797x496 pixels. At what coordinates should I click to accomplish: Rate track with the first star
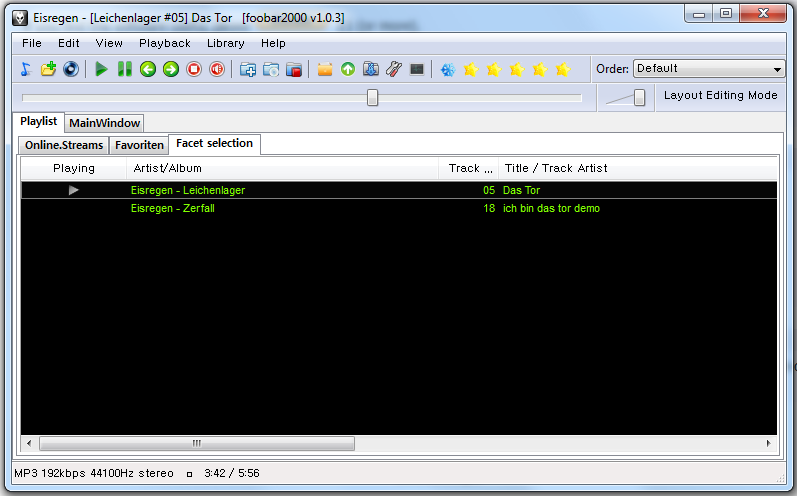click(x=471, y=70)
